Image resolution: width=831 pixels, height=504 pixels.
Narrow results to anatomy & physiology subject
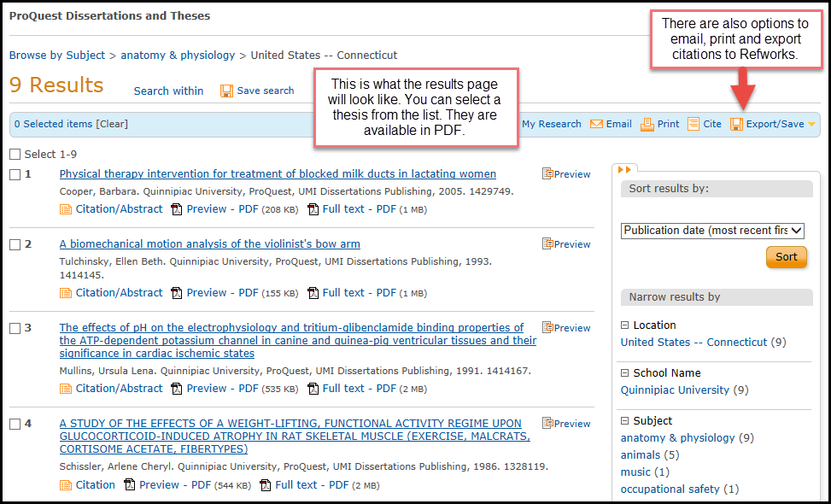(x=678, y=437)
